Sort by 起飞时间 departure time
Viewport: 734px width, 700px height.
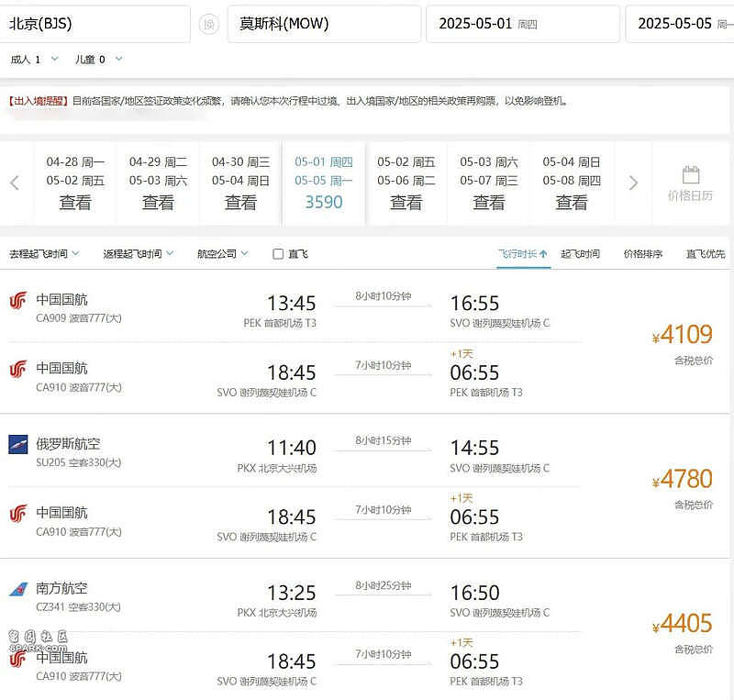coord(581,254)
